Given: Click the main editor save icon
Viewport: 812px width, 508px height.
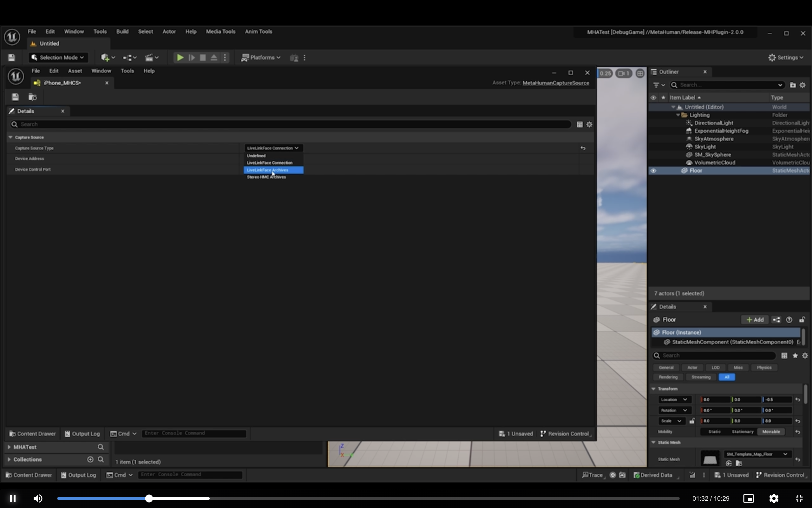Looking at the screenshot, I should 11,57.
